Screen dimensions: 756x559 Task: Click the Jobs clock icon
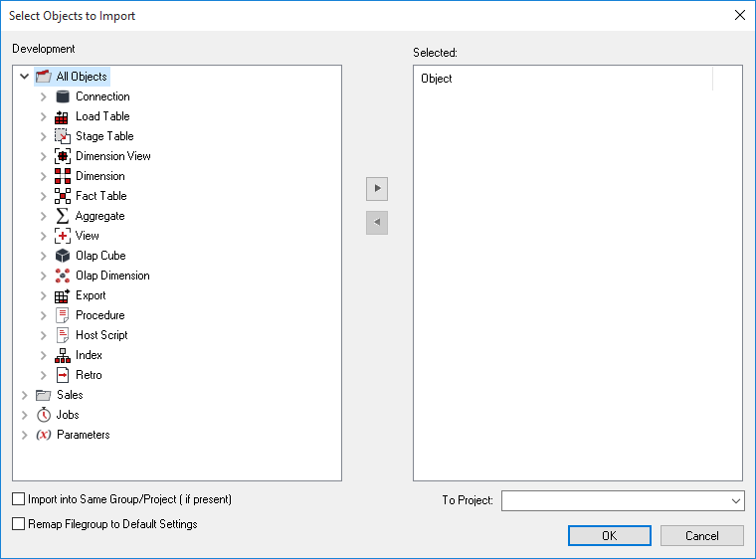(x=44, y=415)
